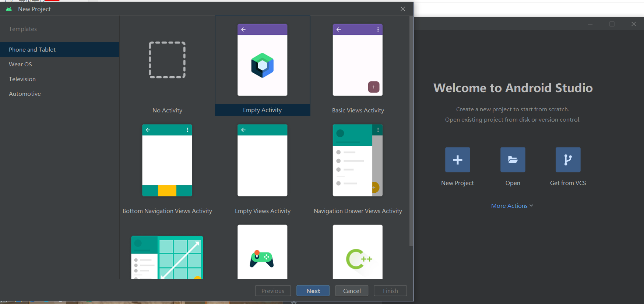The width and height of the screenshot is (644, 304).
Task: Select the game controller template thumbnail
Action: pos(263,252)
